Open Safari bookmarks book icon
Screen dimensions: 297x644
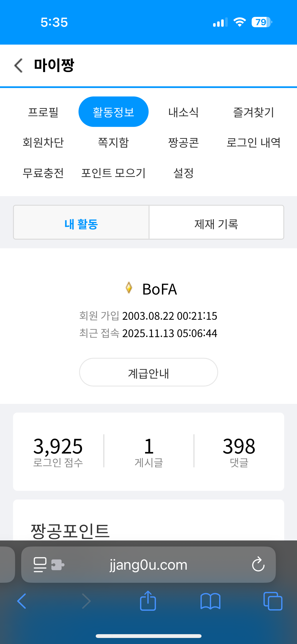point(210,601)
